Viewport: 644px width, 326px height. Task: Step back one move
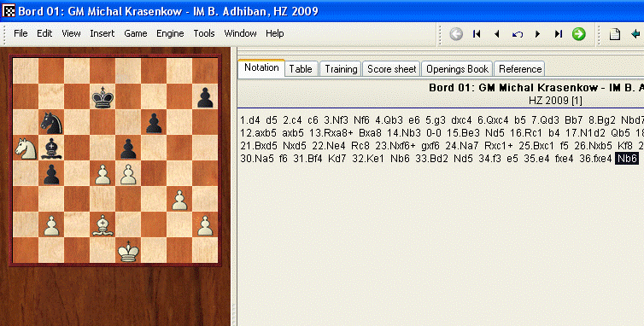click(497, 33)
